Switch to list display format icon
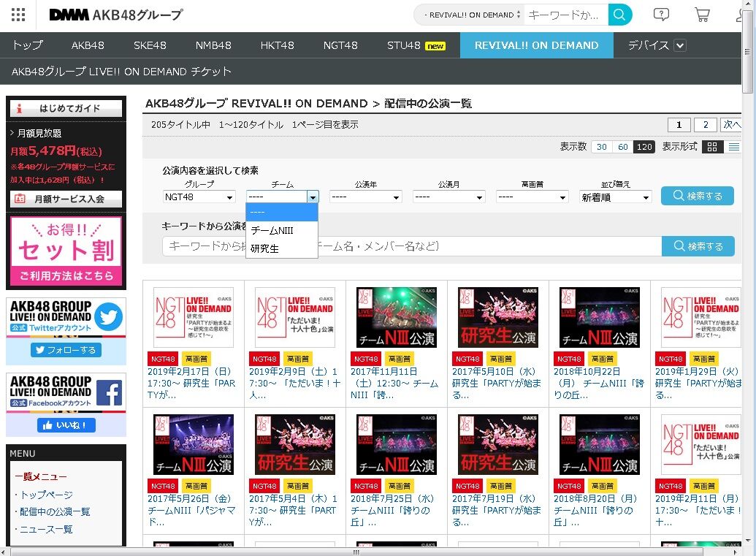The width and height of the screenshot is (756, 556). pyautogui.click(x=734, y=147)
